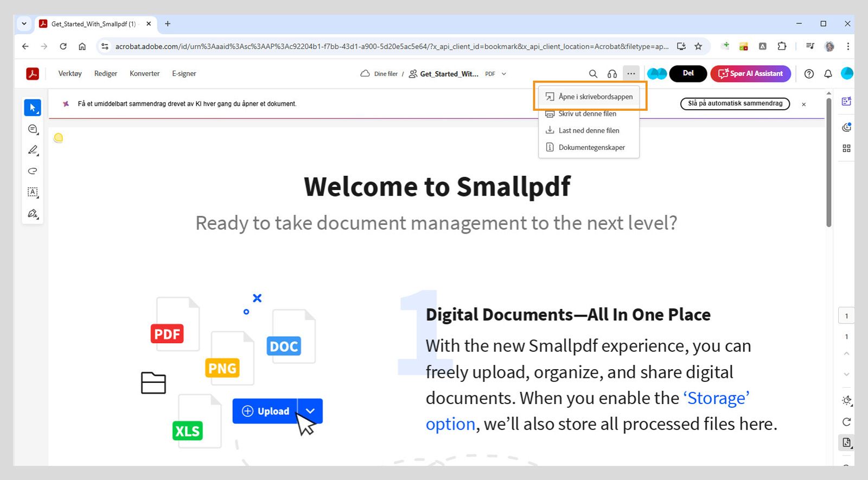868x480 pixels.
Task: Select the freehand draw loop tool
Action: pyautogui.click(x=33, y=171)
